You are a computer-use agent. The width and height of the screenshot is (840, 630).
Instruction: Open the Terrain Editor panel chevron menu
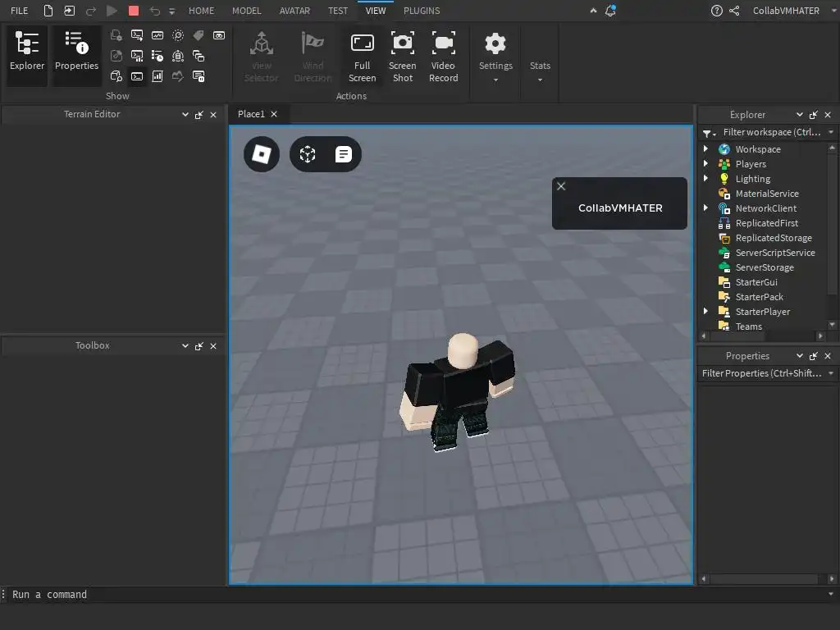coord(185,115)
